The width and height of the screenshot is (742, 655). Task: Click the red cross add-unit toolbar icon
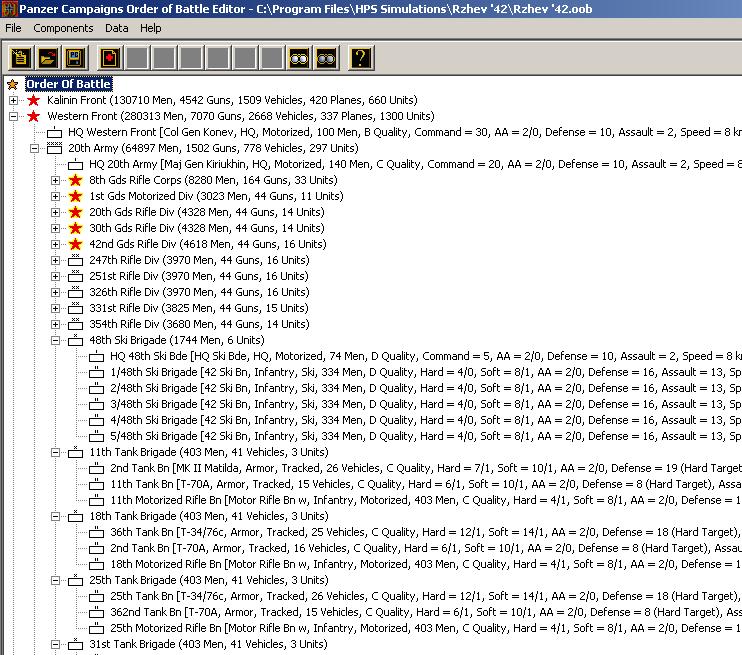[x=109, y=58]
